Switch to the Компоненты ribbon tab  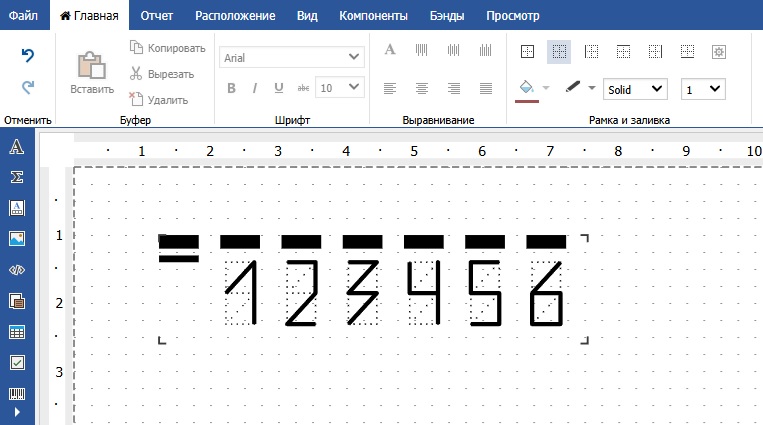(x=373, y=16)
